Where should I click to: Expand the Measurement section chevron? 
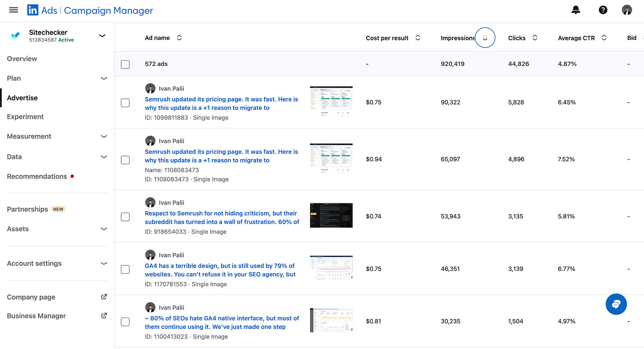(x=104, y=136)
